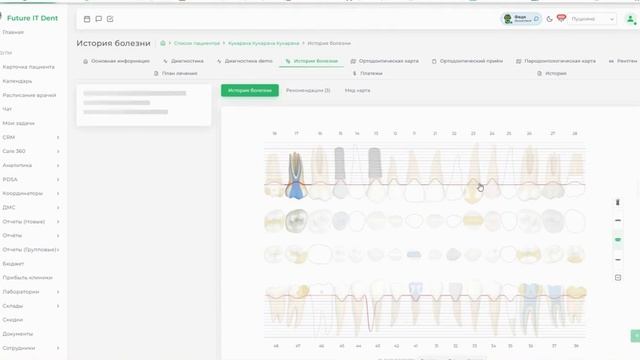The width and height of the screenshot is (640, 360).
Task: Open the user profile avatar icon
Action: tap(630, 19)
